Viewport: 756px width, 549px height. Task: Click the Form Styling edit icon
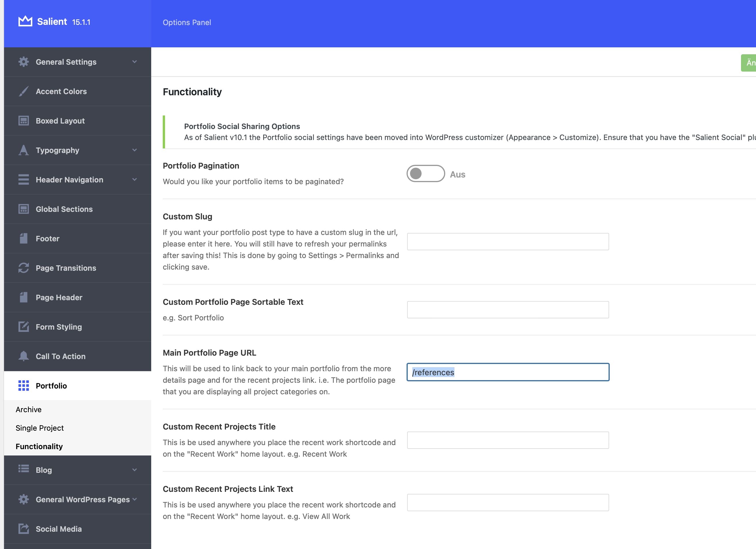[x=23, y=326]
